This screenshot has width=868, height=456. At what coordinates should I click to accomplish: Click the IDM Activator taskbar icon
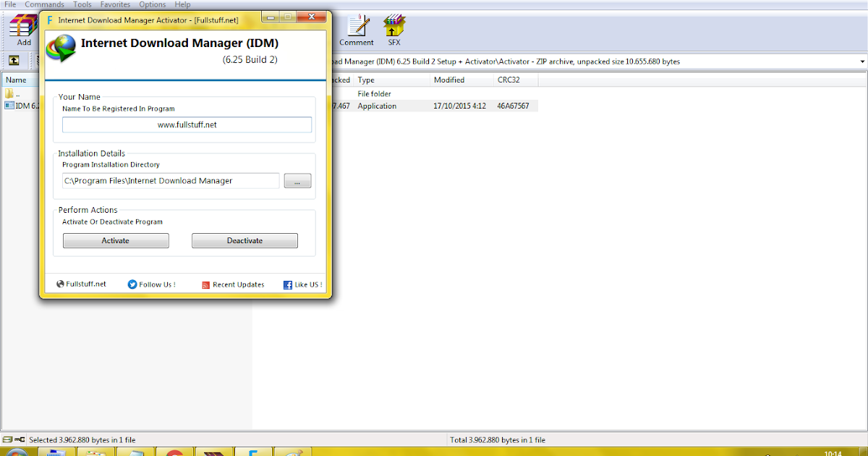pos(254,452)
